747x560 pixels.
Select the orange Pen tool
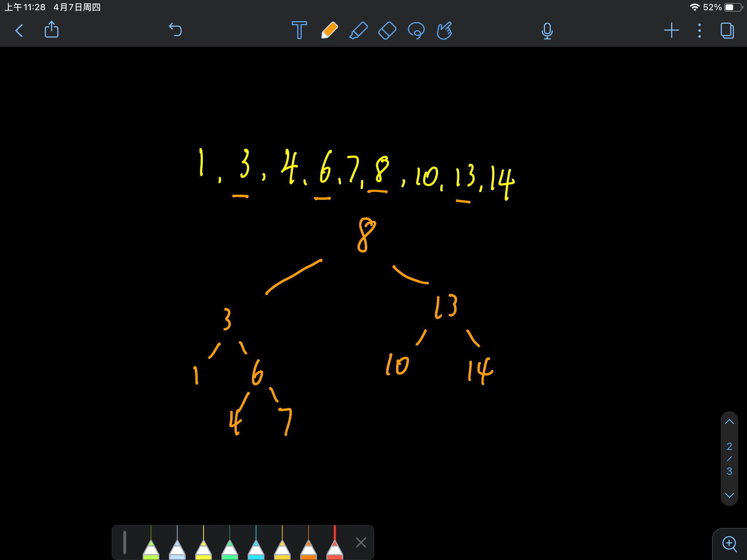pyautogui.click(x=329, y=30)
